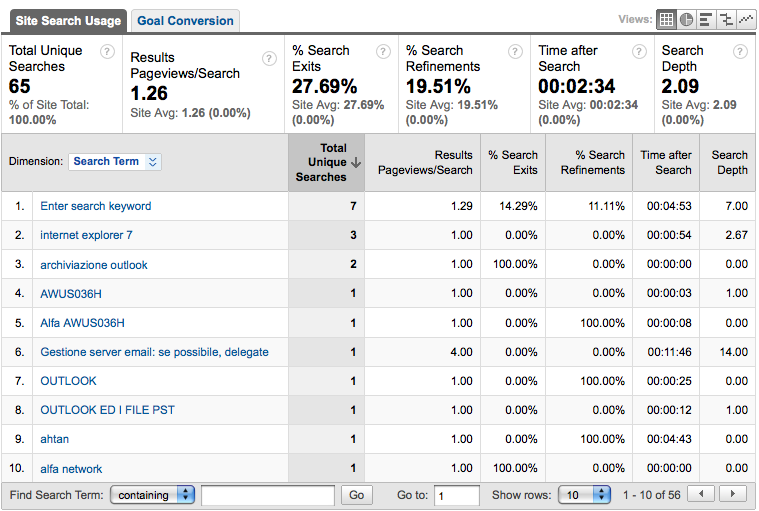This screenshot has width=759, height=511.
Task: Open 'OUTLOOK ED I FILE PST' link
Action: [x=107, y=410]
